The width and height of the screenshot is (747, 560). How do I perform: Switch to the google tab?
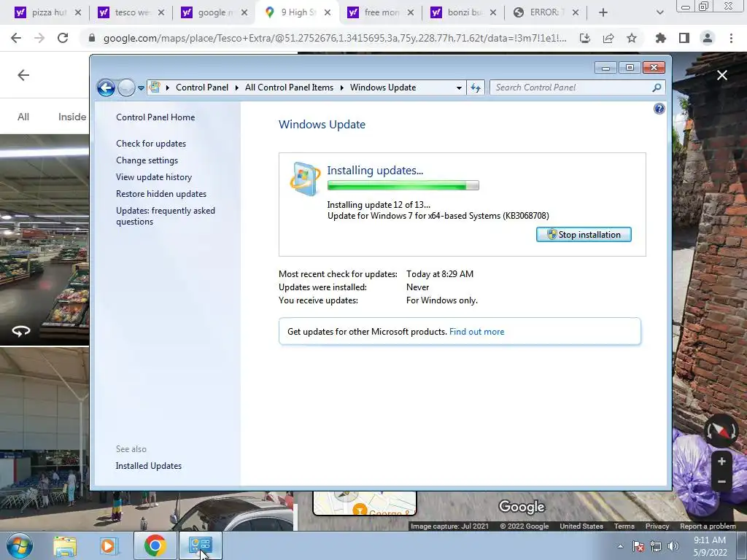214,12
